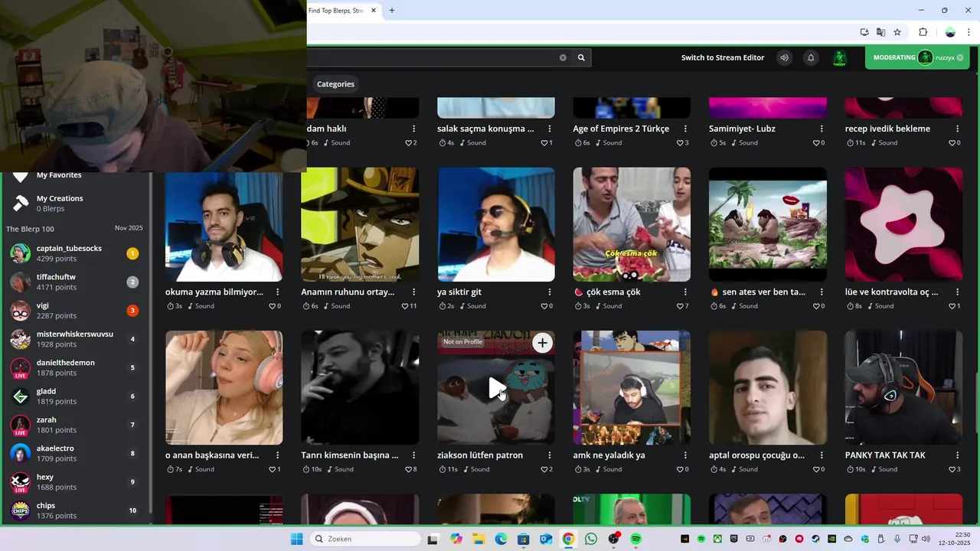
Task: Submit search with the magnifier icon
Action: click(x=581, y=57)
